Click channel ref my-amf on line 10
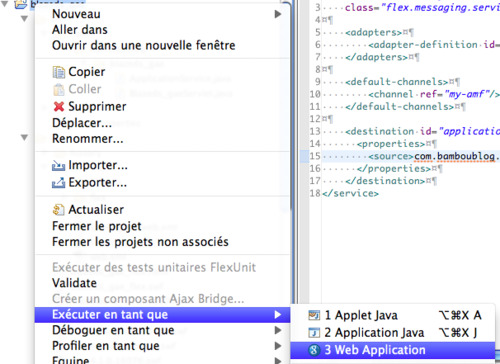This screenshot has width=500, height=364. [434, 94]
